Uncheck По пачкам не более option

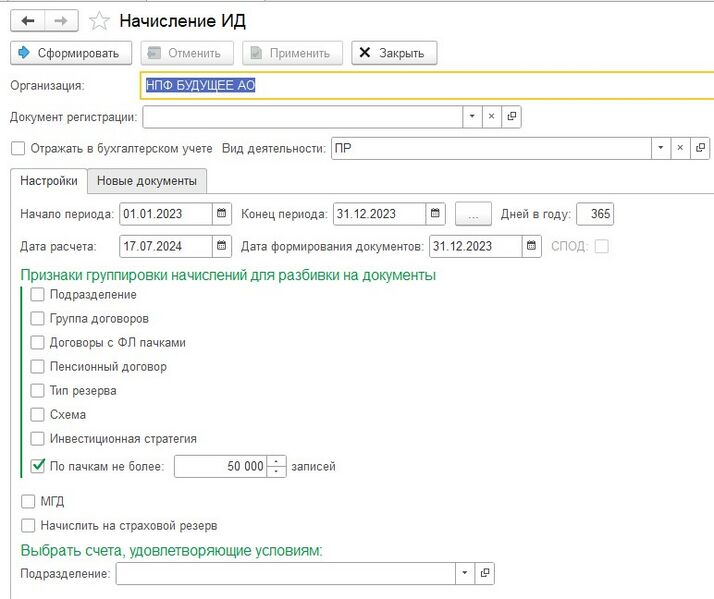tap(38, 465)
